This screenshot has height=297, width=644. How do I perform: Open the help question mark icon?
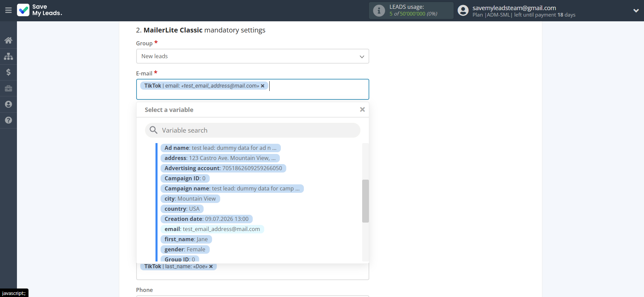(8, 120)
